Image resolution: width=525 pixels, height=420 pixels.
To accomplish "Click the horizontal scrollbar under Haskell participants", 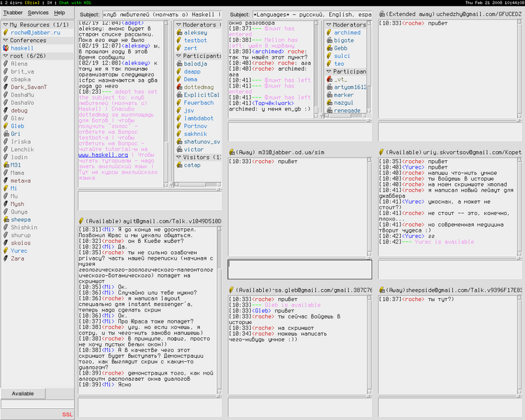I will (x=197, y=185).
